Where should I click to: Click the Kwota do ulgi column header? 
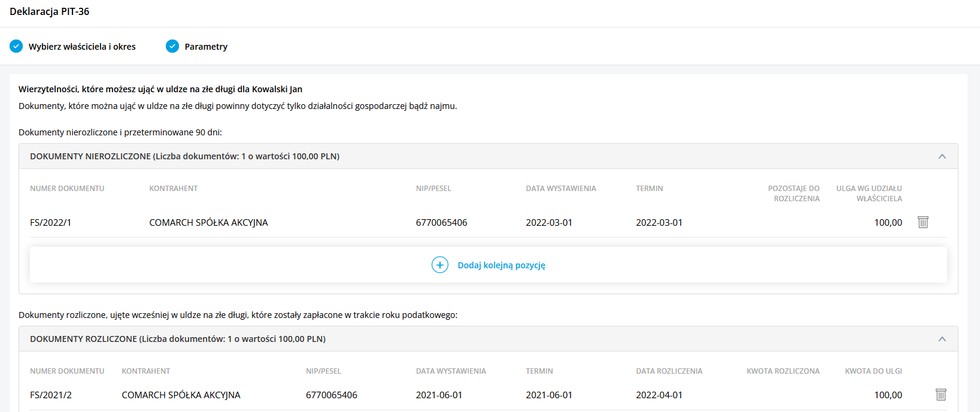873,371
